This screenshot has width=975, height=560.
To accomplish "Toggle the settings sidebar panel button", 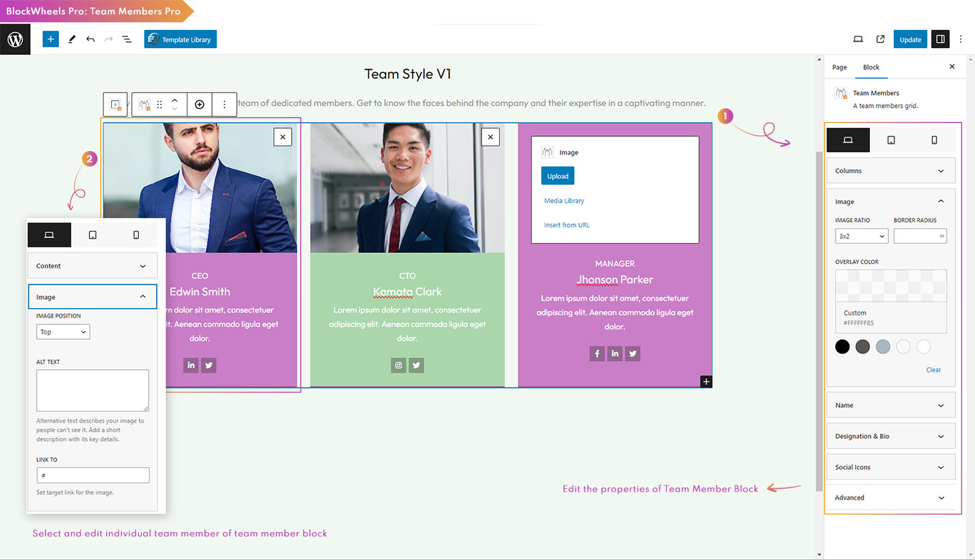I will (x=940, y=39).
